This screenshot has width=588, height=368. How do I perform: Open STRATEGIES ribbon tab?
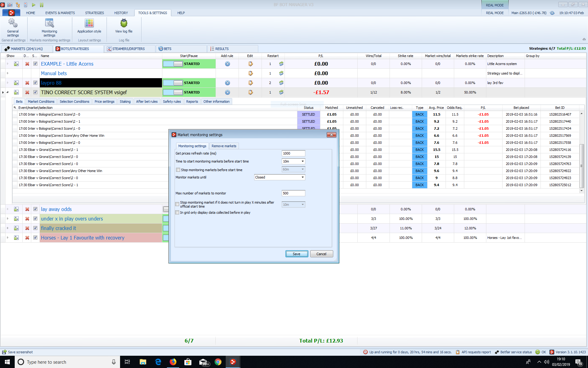94,13
